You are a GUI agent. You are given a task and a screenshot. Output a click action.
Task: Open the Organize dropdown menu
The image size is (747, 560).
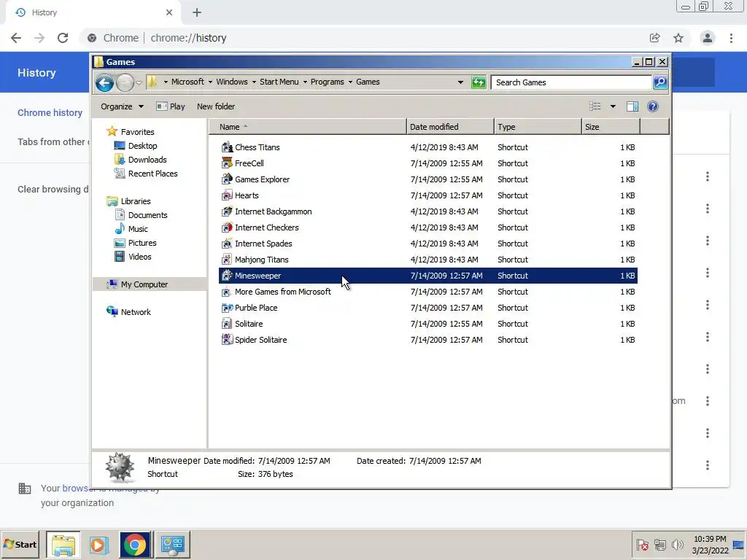(x=122, y=106)
